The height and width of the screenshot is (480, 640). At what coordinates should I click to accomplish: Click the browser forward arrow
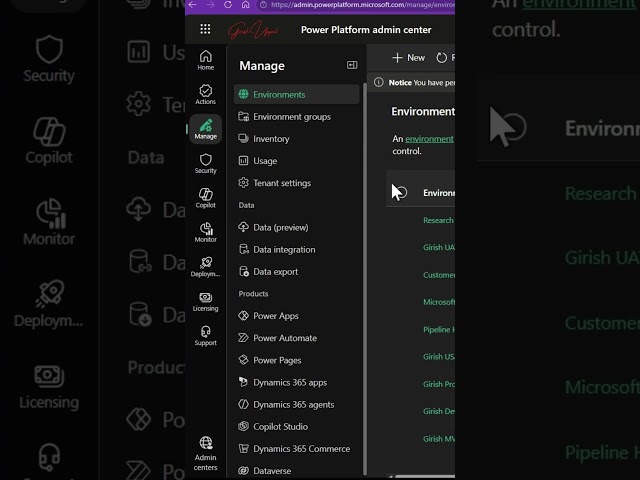tap(210, 5)
